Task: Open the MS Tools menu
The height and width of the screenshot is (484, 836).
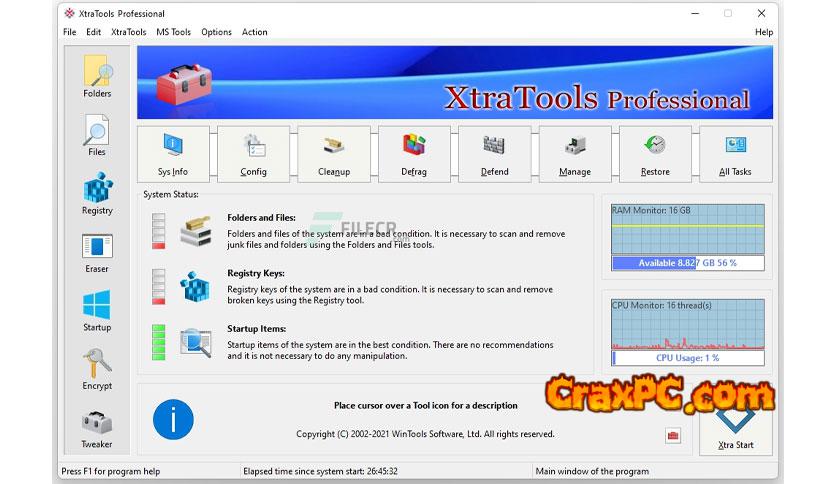Action: pyautogui.click(x=173, y=32)
